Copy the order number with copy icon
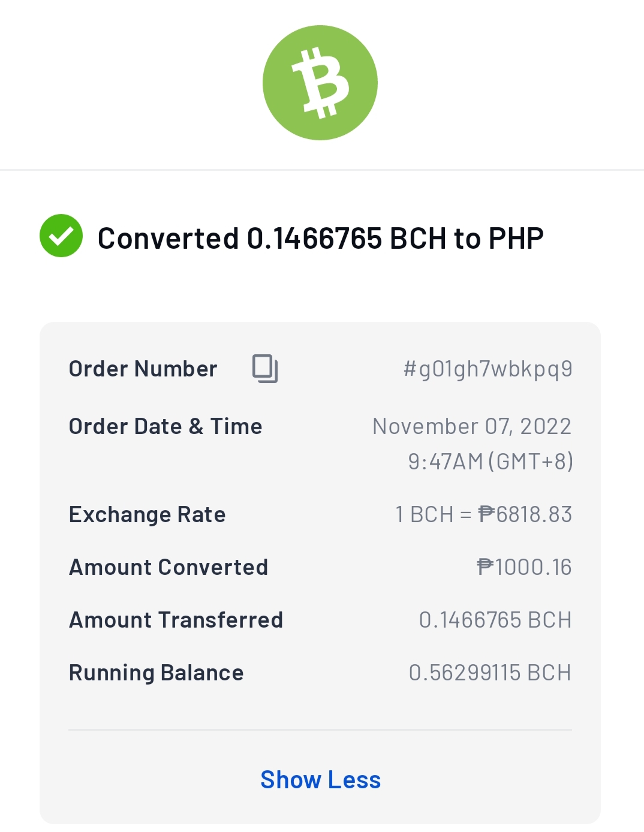 coord(265,369)
